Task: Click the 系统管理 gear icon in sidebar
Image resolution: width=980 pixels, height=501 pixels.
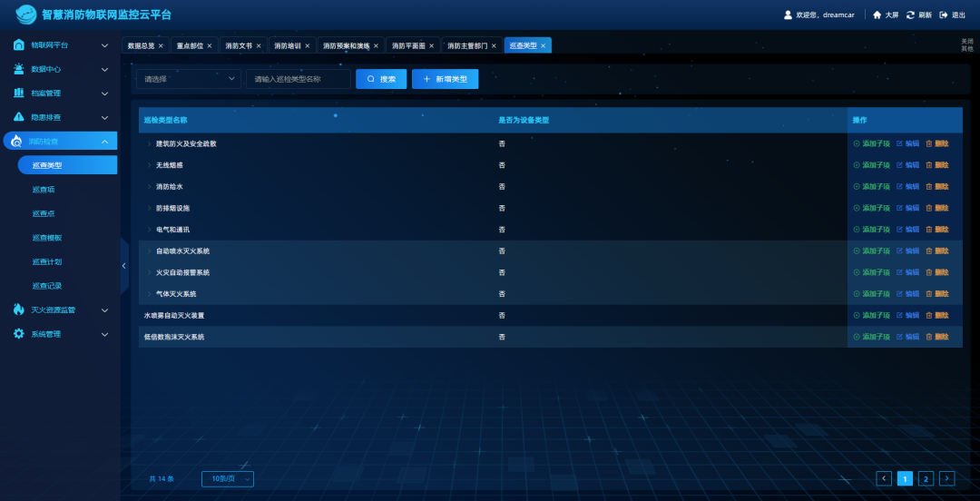Action: click(19, 334)
